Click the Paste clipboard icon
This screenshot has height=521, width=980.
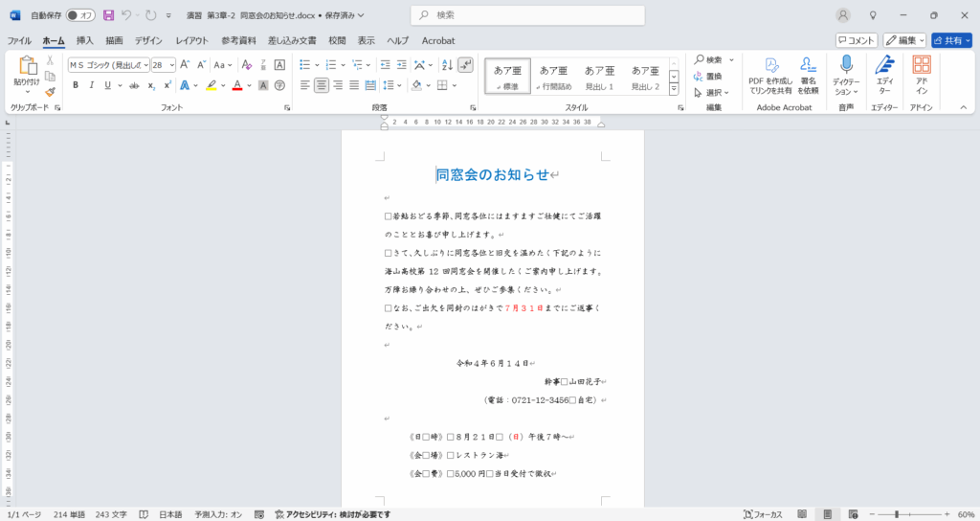pos(28,65)
